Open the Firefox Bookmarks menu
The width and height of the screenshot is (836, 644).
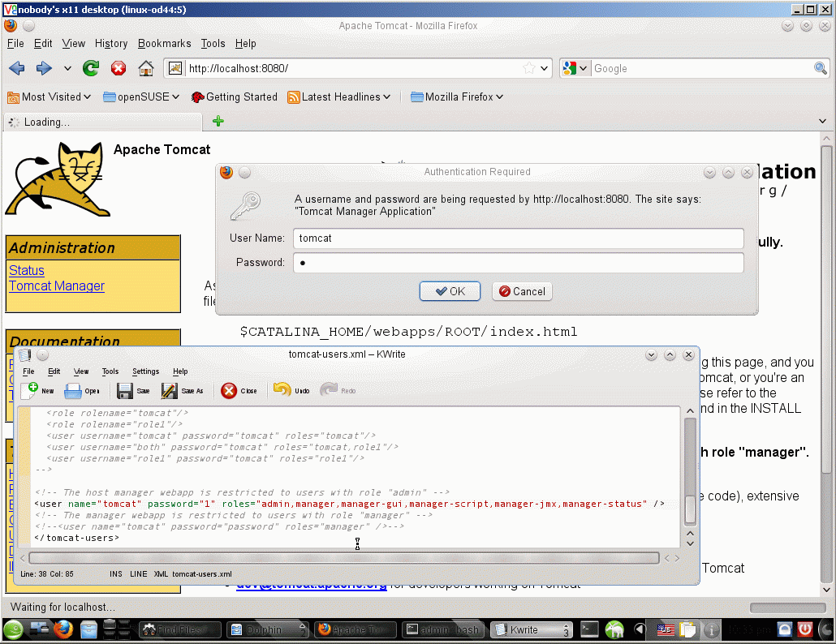click(164, 44)
